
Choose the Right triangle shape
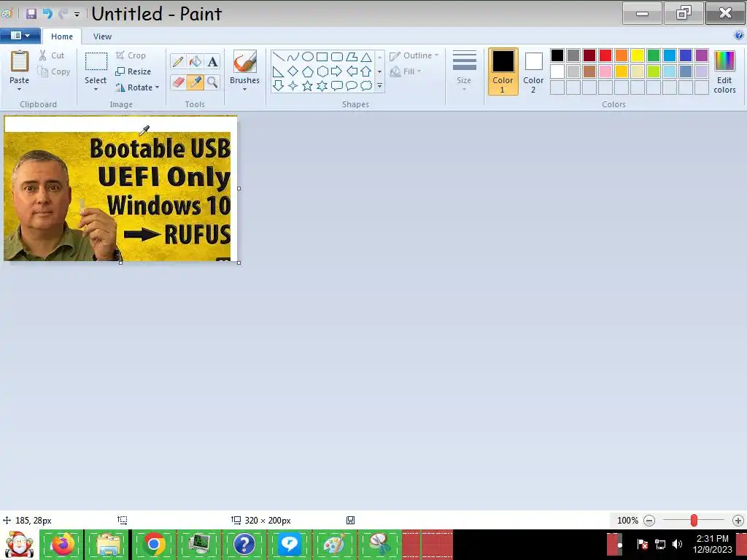point(278,71)
